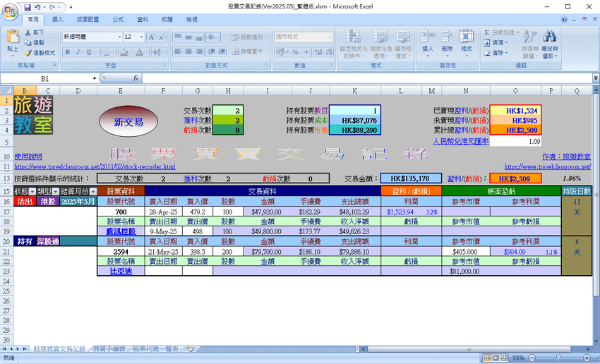Image resolution: width=600 pixels, height=364 pixels.
Task: Open the 結算月份 filter dropdown
Action: click(93, 192)
